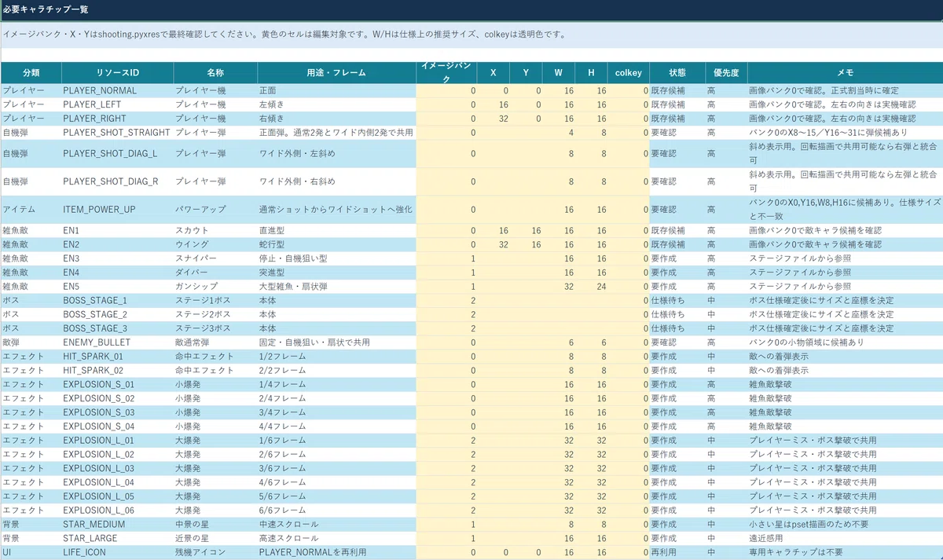Click the ENEMY_BULLET cell

click(117, 342)
